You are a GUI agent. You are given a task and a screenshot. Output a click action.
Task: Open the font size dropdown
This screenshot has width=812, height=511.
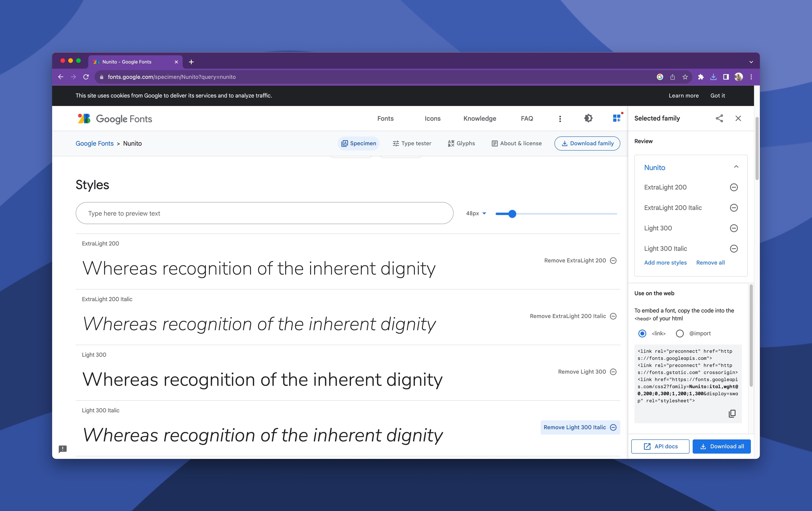(476, 213)
